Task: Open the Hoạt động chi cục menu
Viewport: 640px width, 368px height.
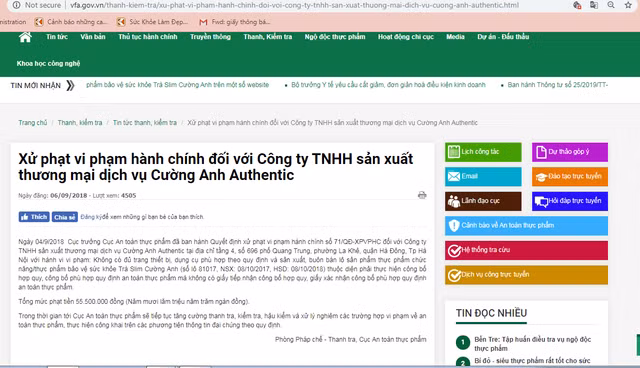Action: (406, 37)
